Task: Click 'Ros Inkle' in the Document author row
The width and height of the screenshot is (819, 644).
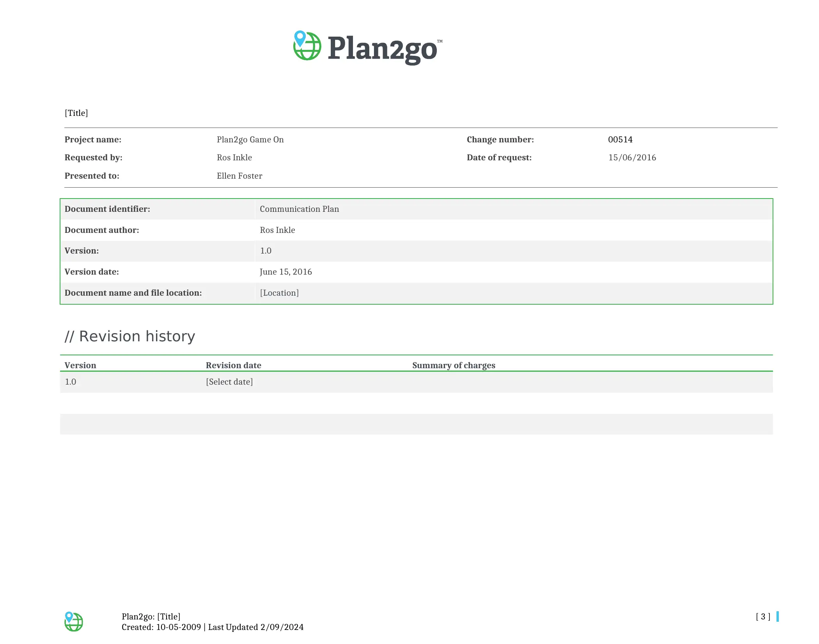Action: (x=277, y=230)
